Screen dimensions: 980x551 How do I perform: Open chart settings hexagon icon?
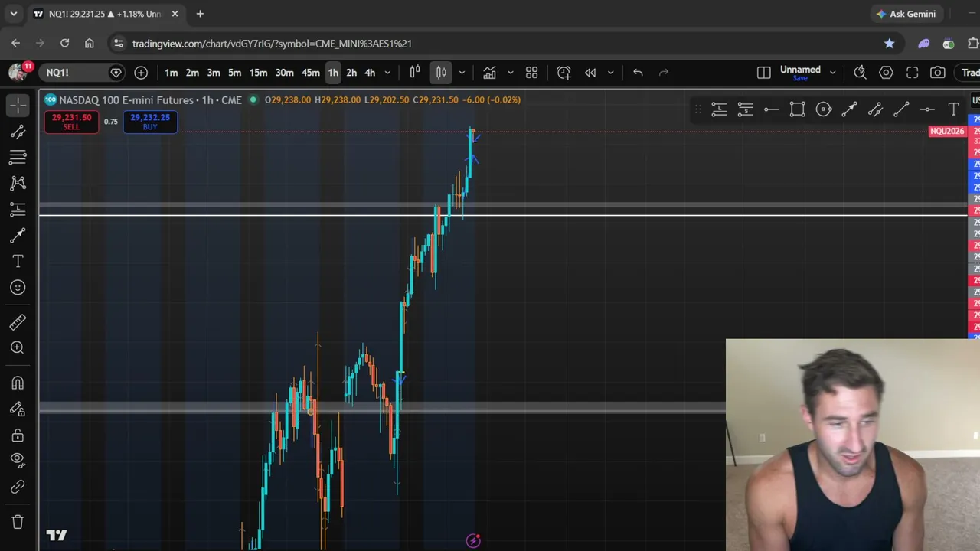(x=887, y=73)
